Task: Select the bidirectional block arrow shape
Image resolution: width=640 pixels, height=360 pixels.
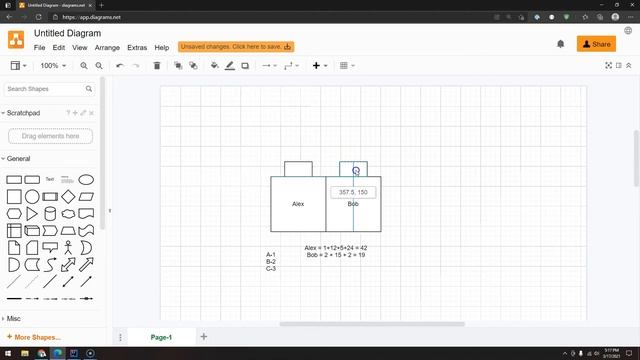Action: (68, 264)
